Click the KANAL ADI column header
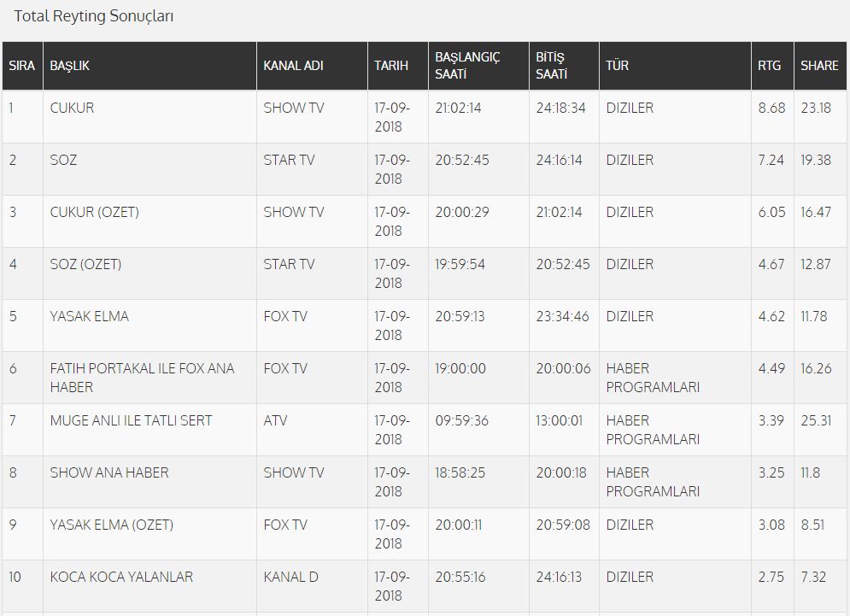850x616 pixels. pos(293,66)
